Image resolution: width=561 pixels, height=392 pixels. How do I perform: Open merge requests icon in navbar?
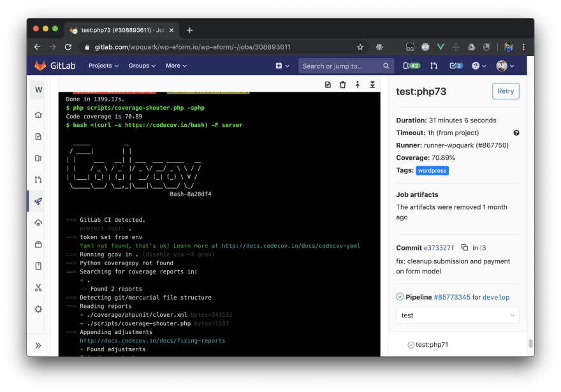(x=433, y=66)
